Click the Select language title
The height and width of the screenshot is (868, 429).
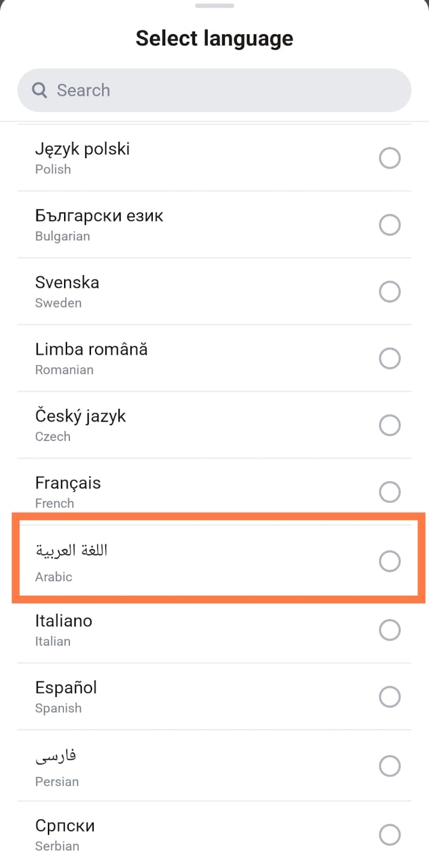pos(214,38)
